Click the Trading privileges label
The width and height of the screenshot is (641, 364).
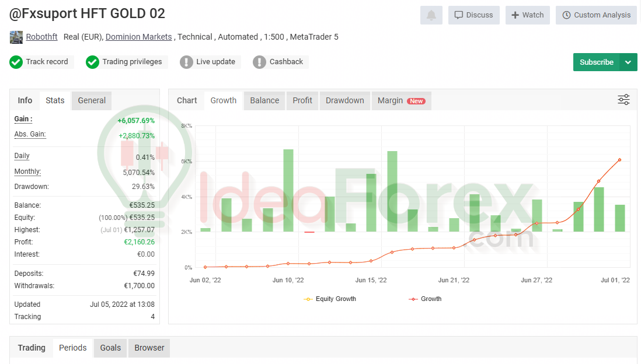click(132, 62)
